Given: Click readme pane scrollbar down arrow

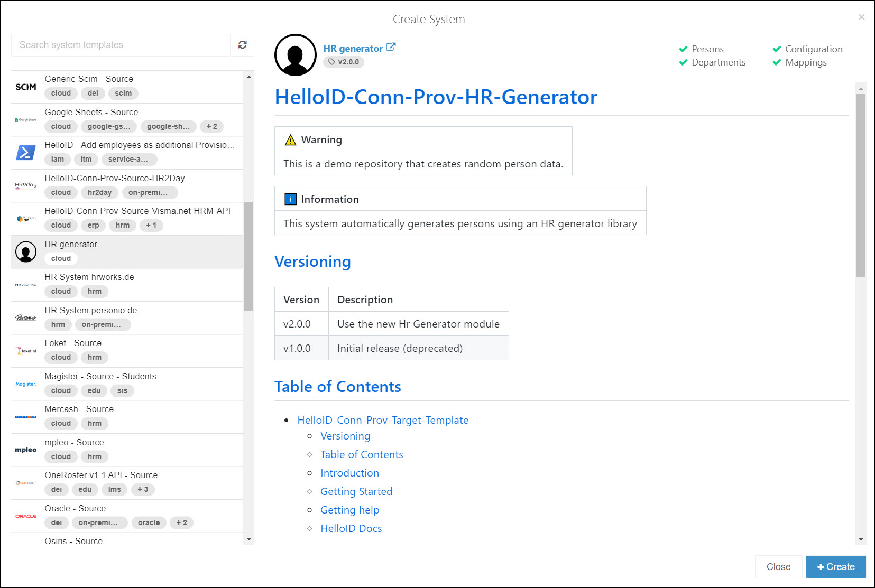Looking at the screenshot, I should point(861,539).
